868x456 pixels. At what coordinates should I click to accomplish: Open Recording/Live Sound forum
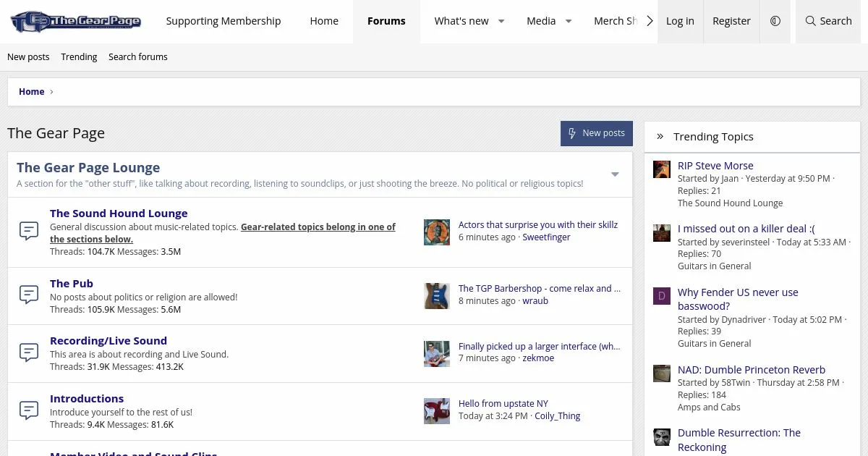click(x=109, y=341)
